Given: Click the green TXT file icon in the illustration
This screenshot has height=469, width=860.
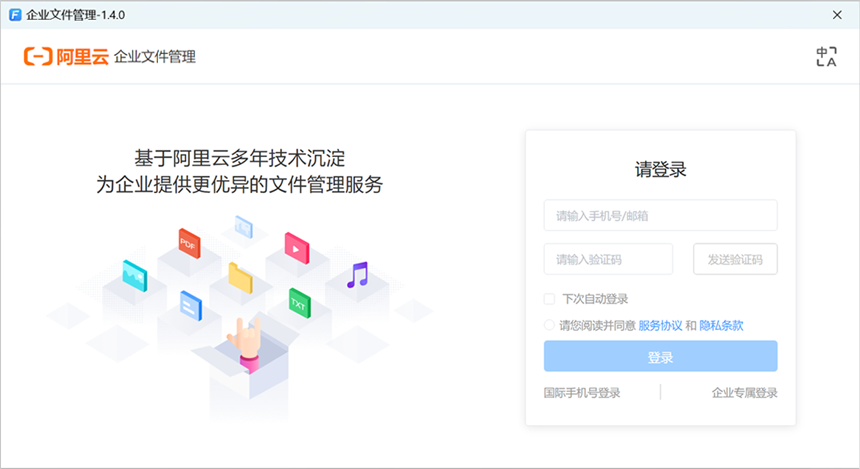Looking at the screenshot, I should click(299, 303).
